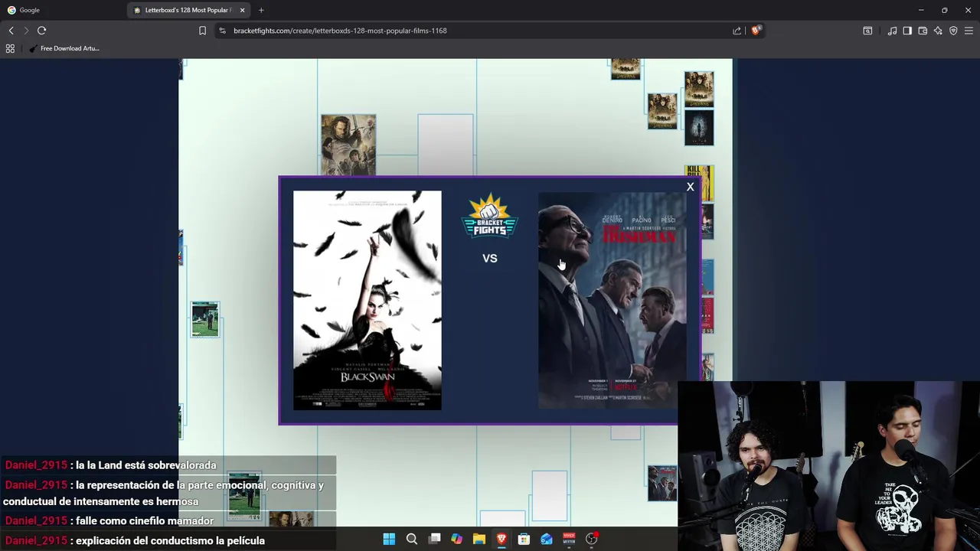Image resolution: width=980 pixels, height=551 pixels.
Task: Open File Explorer from taskbar
Action: 479,540
